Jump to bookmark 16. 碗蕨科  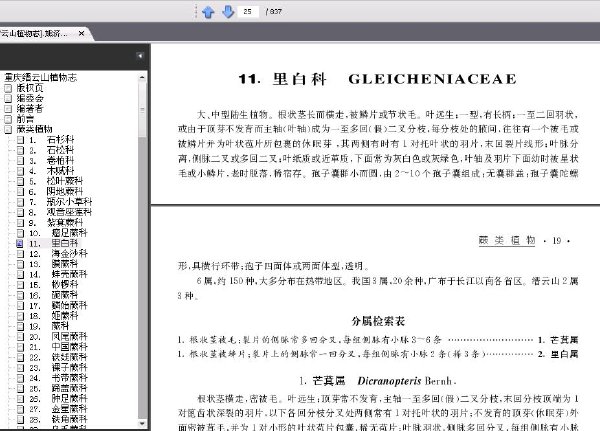(x=54, y=295)
